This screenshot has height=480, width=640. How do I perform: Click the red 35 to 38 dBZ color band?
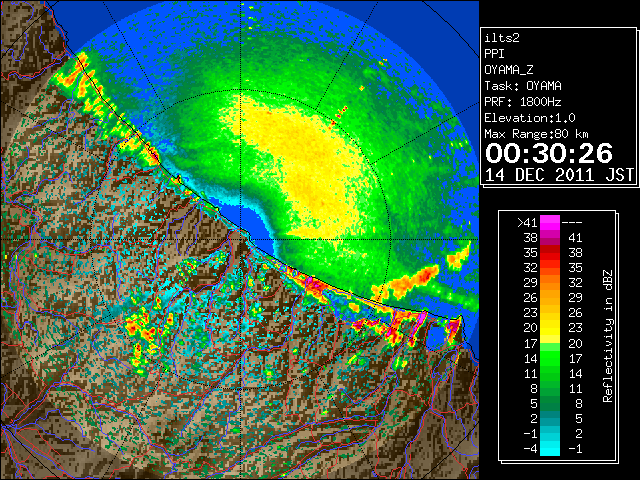tap(549, 253)
